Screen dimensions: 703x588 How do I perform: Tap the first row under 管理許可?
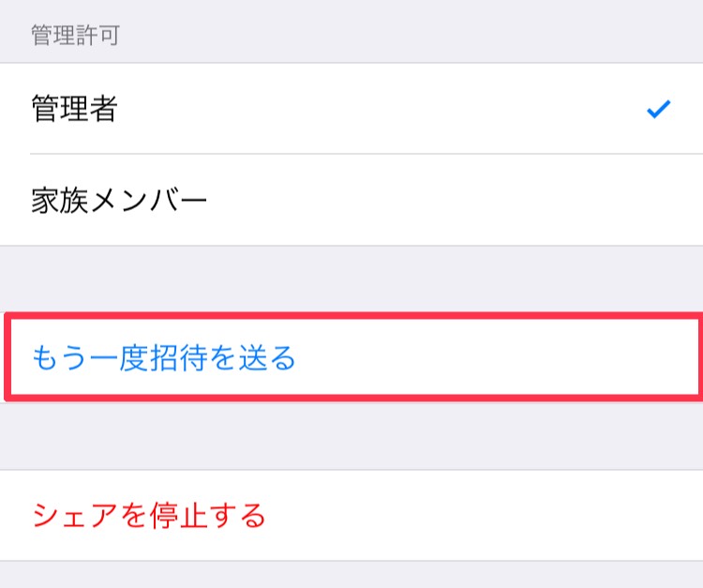(x=351, y=110)
